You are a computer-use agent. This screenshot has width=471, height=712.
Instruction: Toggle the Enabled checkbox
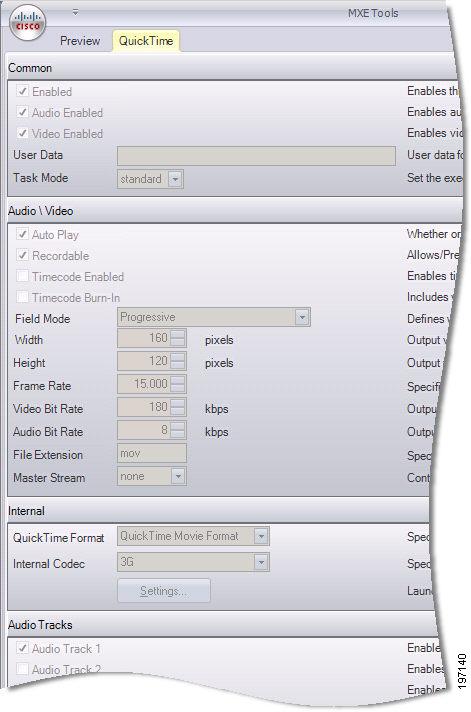click(x=22, y=91)
